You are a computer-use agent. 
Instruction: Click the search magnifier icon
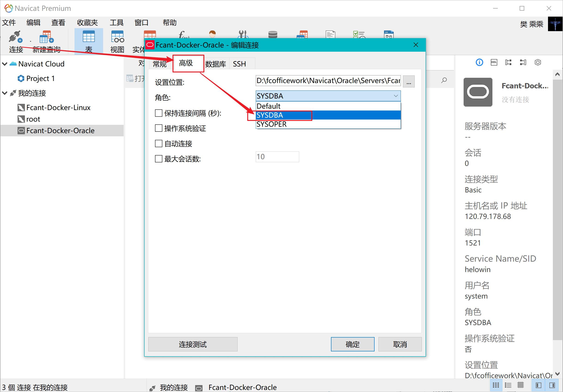click(x=444, y=80)
